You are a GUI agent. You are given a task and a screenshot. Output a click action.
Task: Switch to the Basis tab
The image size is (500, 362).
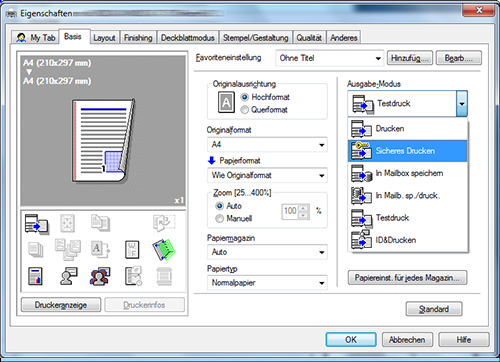pyautogui.click(x=73, y=36)
